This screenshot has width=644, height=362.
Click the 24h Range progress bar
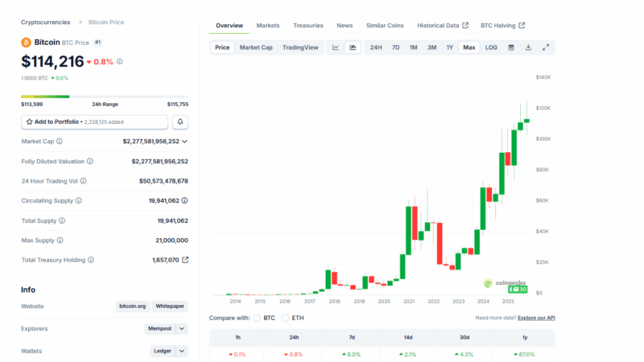[105, 97]
